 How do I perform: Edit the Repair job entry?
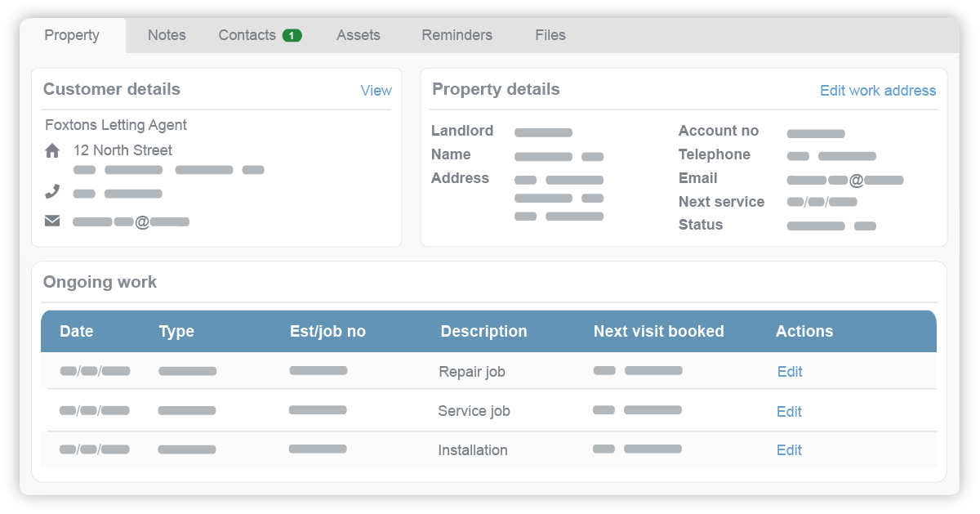[x=789, y=371]
